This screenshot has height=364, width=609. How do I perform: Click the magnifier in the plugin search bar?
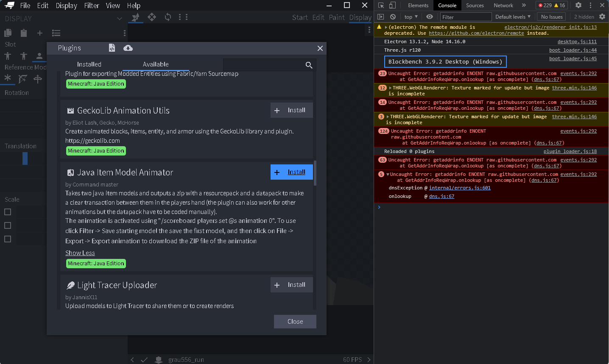[309, 65]
